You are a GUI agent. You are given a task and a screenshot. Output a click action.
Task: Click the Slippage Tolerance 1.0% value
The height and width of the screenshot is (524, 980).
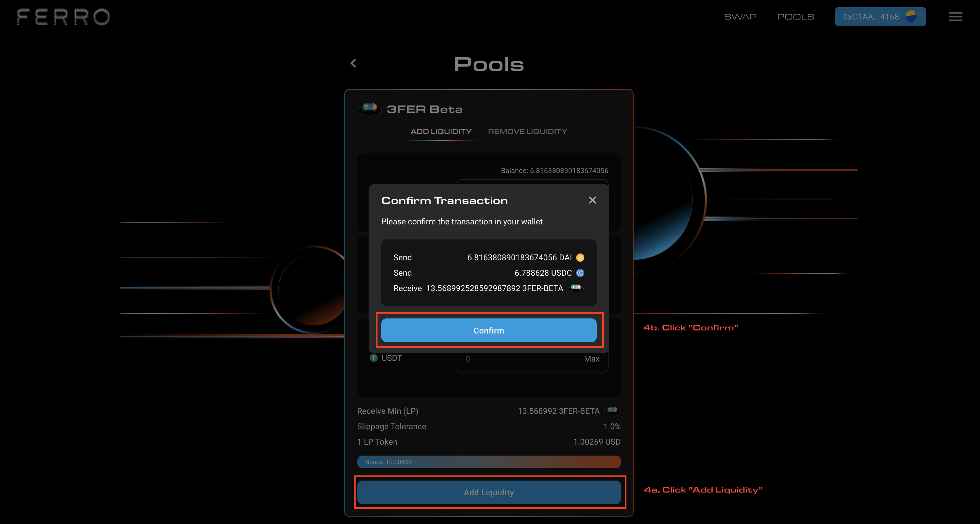tap(612, 427)
